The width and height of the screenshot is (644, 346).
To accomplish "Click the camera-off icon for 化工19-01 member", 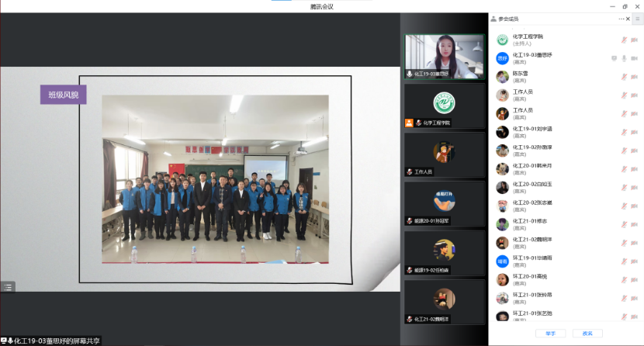I will pos(634,132).
